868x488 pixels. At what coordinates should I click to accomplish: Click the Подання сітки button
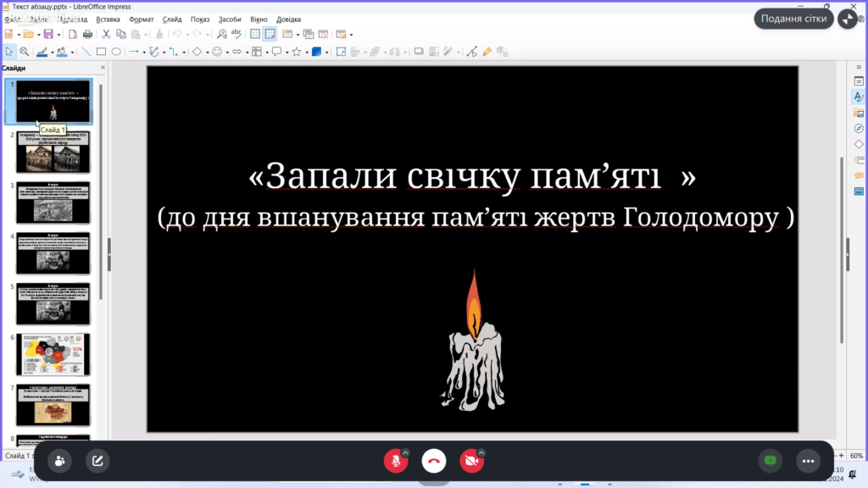[793, 19]
